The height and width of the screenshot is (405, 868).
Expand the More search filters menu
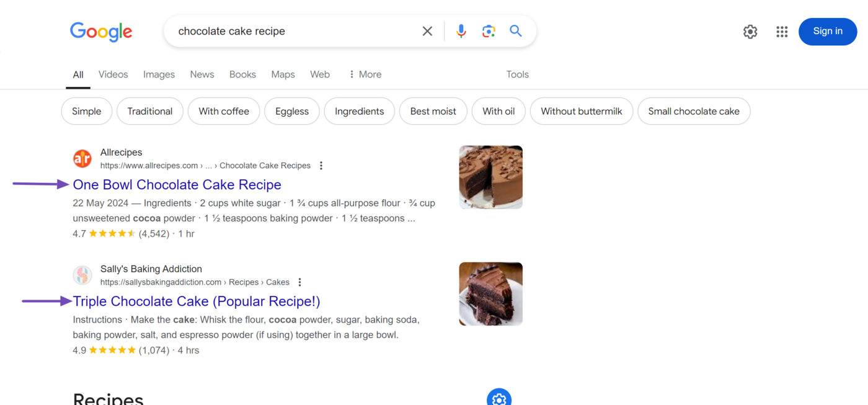click(x=365, y=74)
